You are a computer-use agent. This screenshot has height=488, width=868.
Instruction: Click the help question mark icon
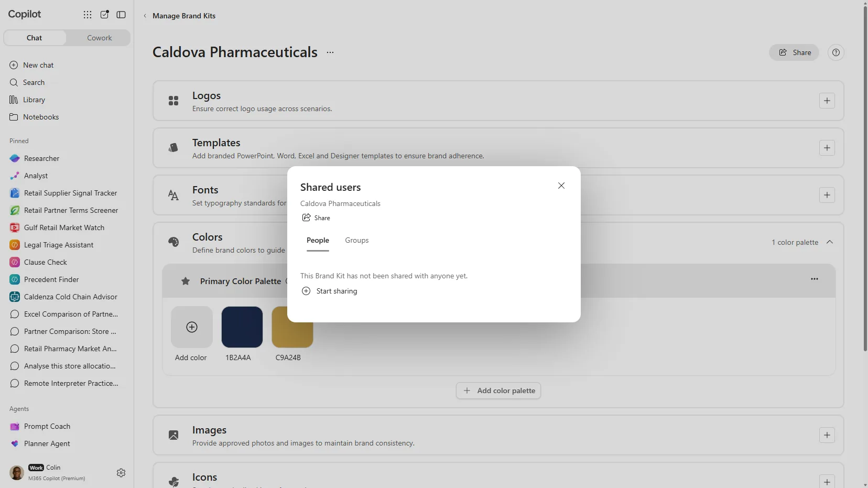(836, 52)
